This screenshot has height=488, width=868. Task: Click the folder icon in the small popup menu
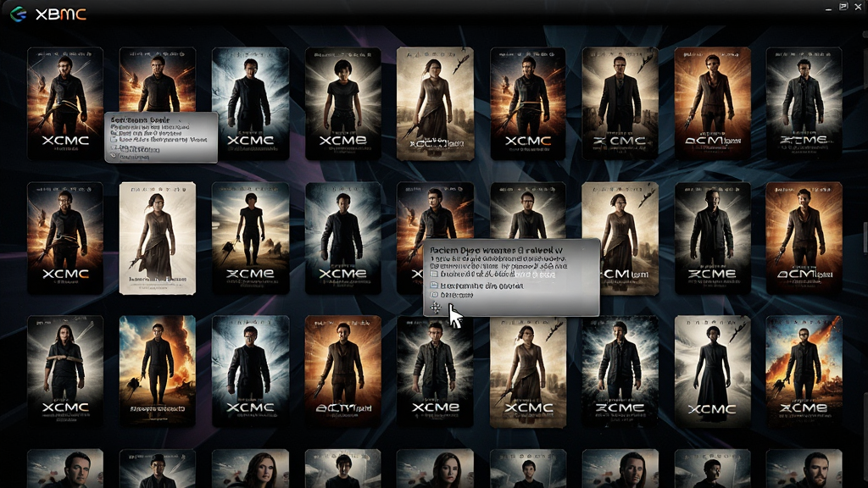pos(114,140)
